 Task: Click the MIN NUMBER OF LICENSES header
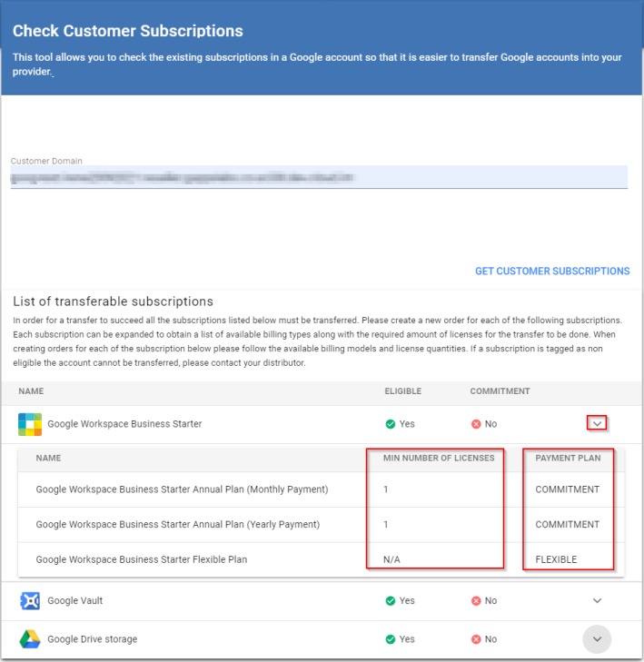click(439, 458)
